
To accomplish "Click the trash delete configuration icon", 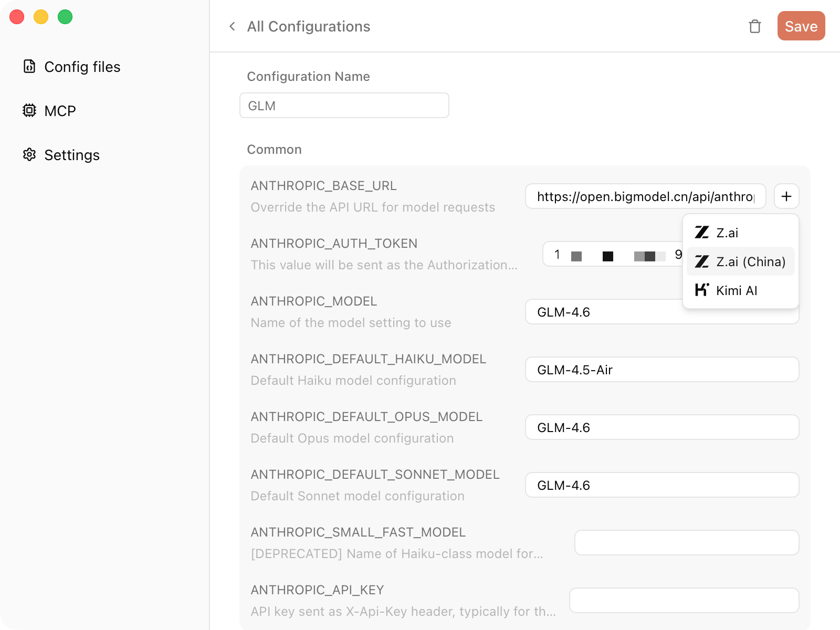I will tap(754, 26).
